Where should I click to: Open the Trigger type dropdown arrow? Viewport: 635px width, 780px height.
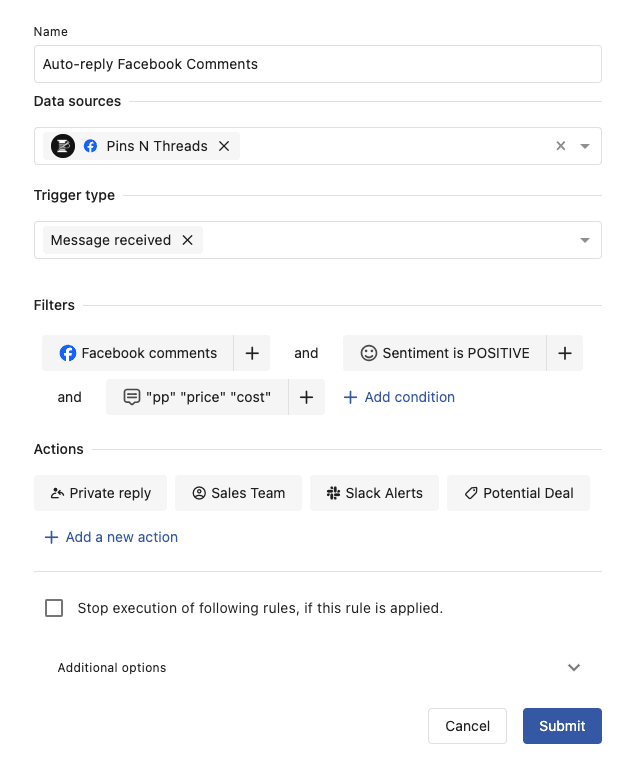585,240
